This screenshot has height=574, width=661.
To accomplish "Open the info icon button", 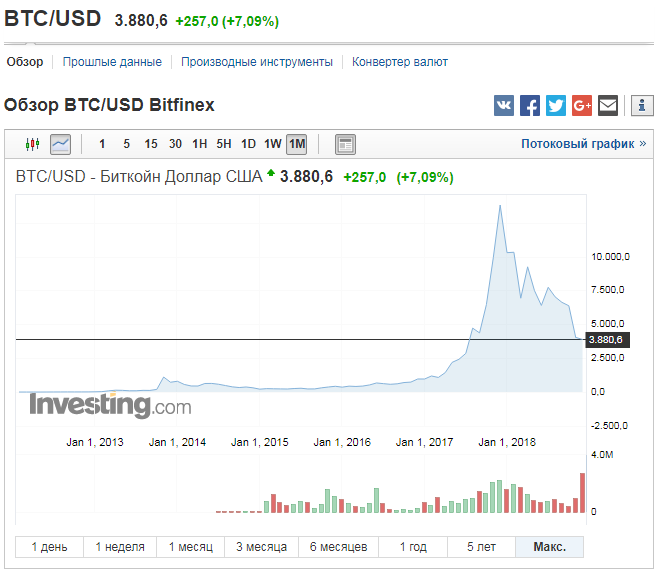I will pyautogui.click(x=642, y=105).
